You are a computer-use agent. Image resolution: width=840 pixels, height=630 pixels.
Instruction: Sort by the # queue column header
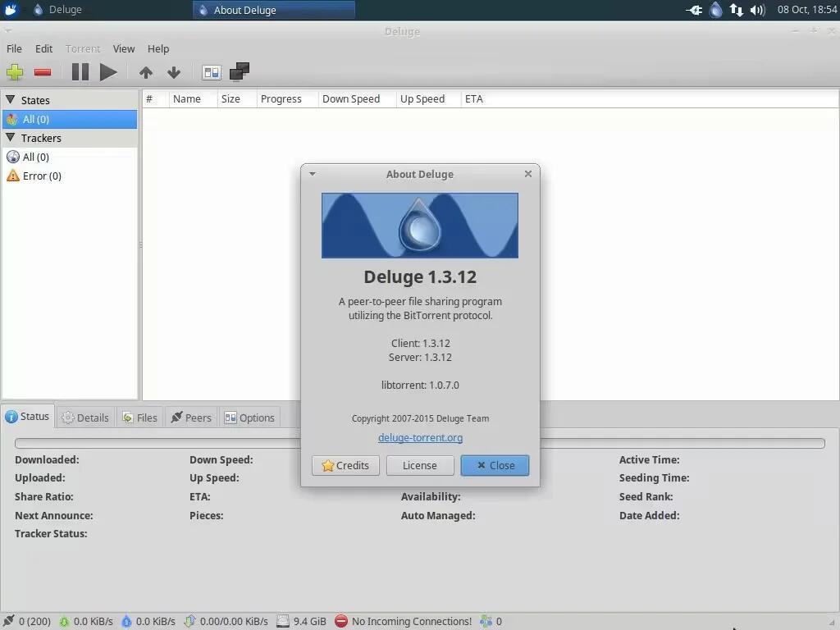point(156,99)
